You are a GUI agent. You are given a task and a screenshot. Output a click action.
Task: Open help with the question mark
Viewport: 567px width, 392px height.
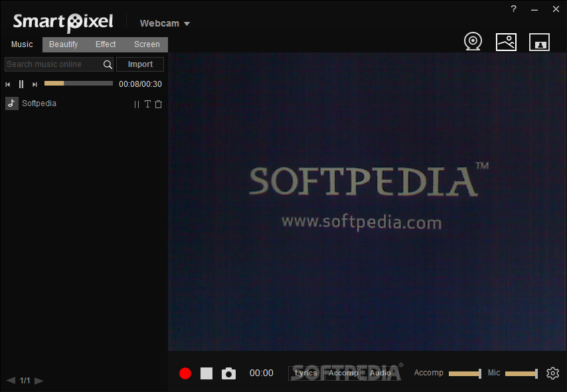[513, 9]
